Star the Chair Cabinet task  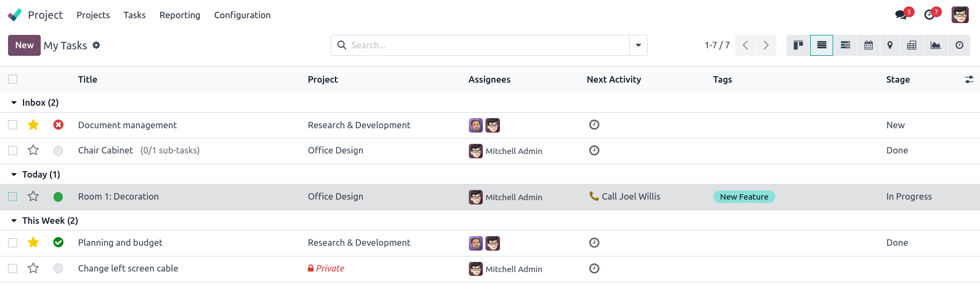click(33, 150)
